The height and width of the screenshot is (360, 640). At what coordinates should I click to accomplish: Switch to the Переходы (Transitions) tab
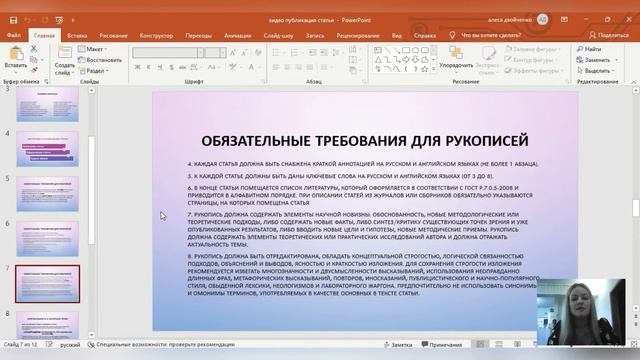point(198,36)
